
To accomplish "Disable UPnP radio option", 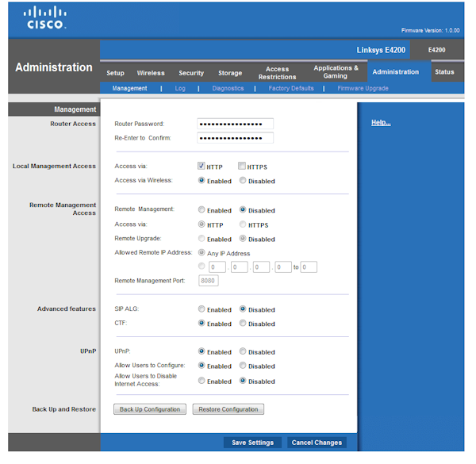I will (243, 351).
